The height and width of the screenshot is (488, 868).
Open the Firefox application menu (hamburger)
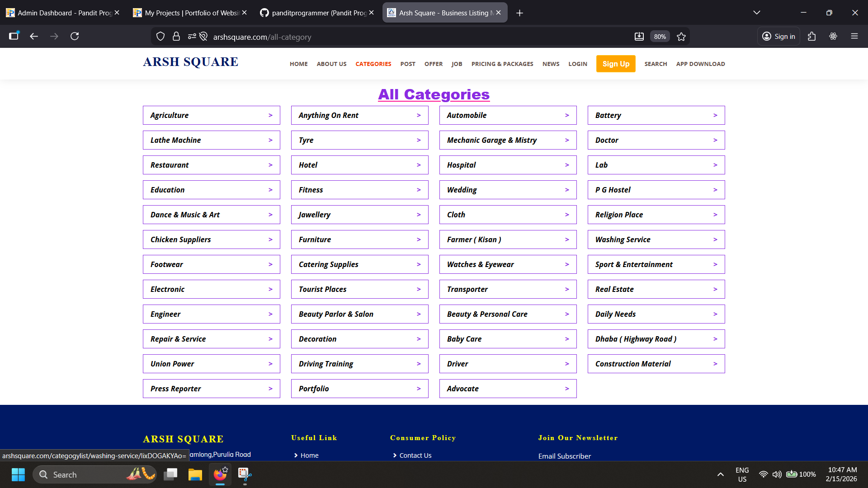855,36
